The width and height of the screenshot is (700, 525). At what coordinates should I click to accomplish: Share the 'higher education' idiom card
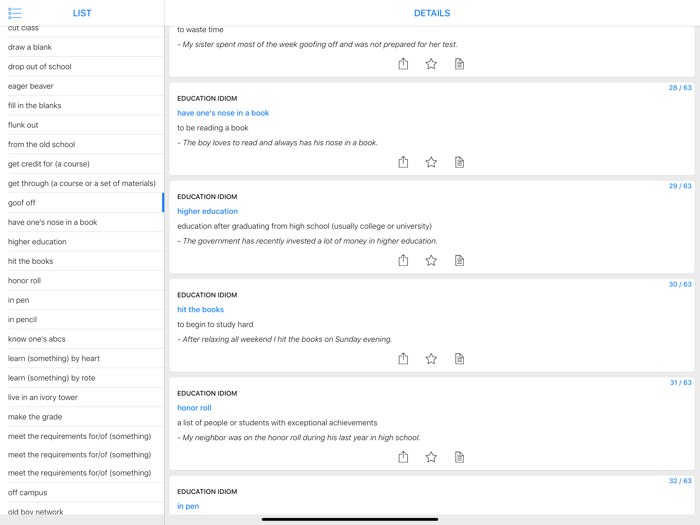(x=403, y=260)
